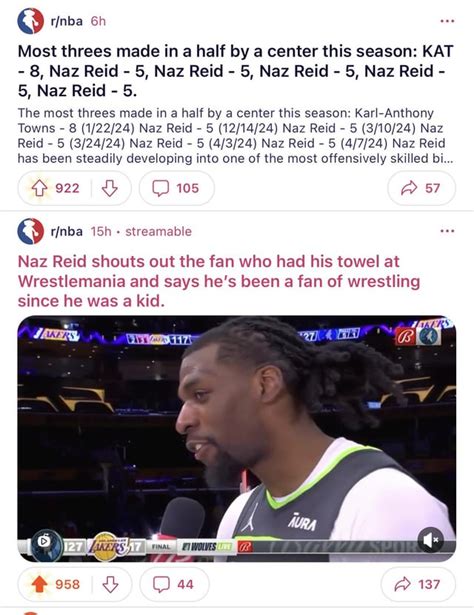The image size is (474, 615).
Task: Unmute the Naz Reid interview video
Action: (x=430, y=540)
